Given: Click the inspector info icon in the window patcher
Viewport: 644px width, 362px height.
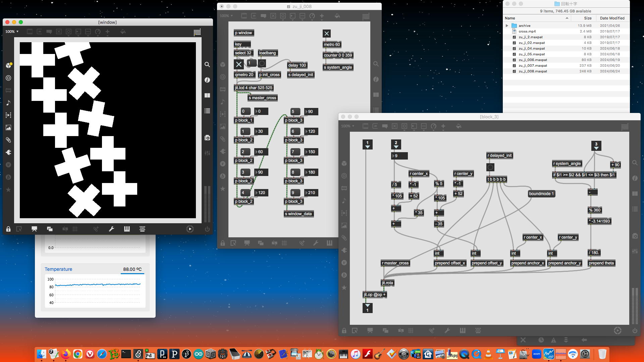Looking at the screenshot, I should 207,80.
